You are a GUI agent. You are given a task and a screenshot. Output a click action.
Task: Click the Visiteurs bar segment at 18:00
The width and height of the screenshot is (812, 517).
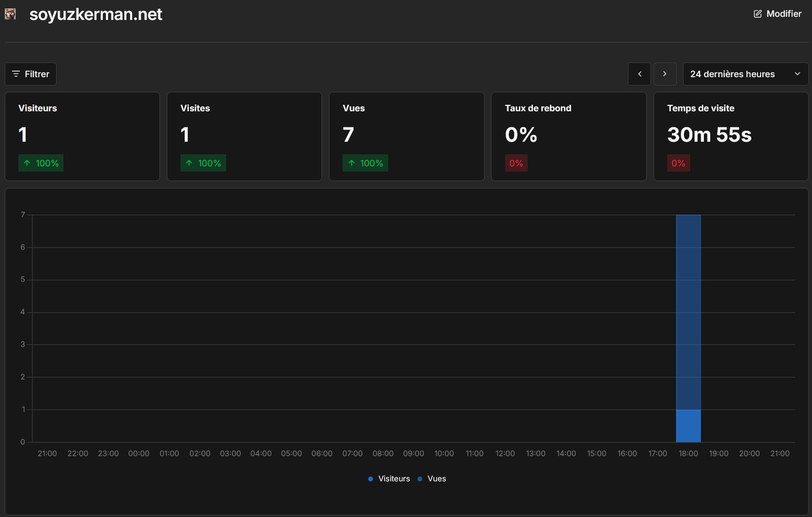[x=688, y=426]
